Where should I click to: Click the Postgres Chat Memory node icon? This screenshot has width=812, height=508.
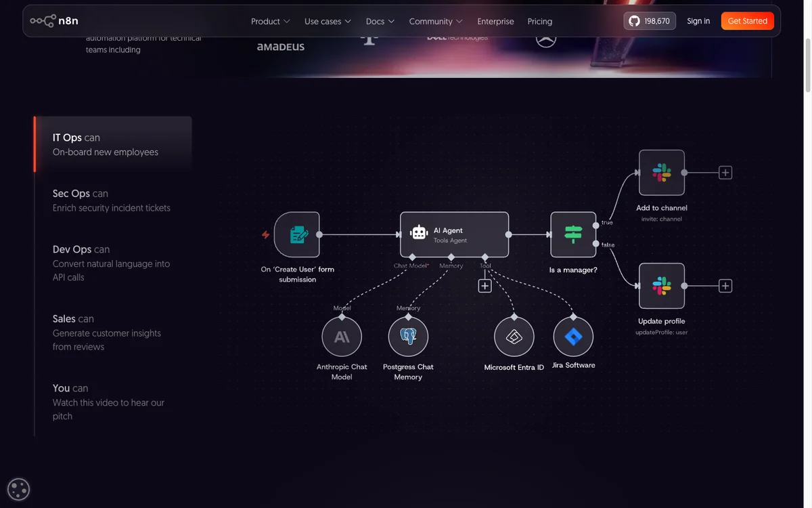click(x=408, y=337)
